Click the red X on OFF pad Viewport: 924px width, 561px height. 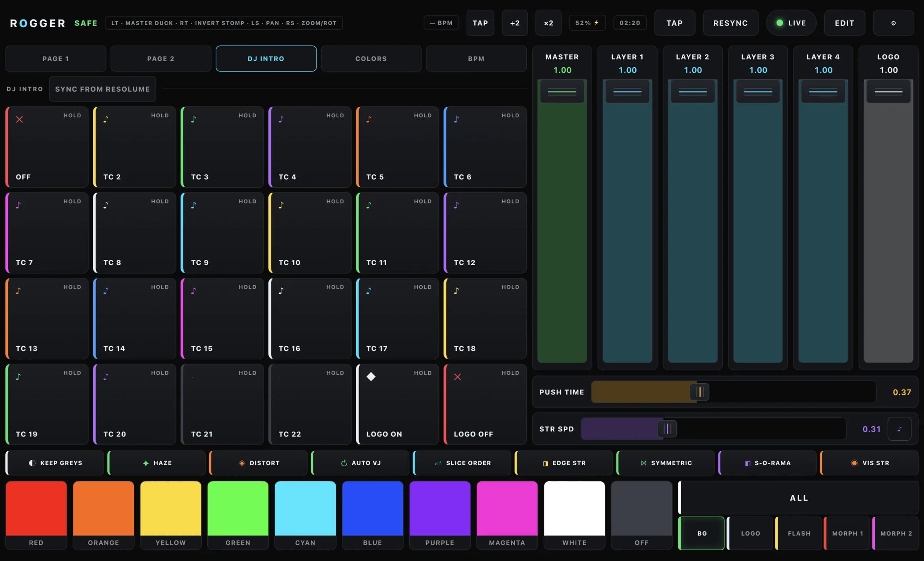click(x=19, y=119)
